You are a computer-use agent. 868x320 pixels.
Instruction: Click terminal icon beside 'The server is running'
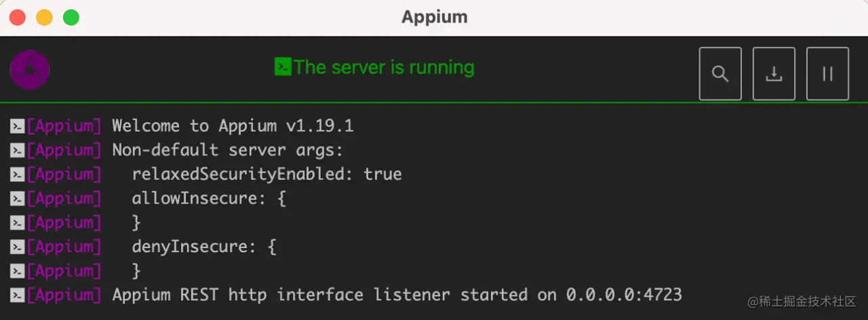tap(283, 66)
